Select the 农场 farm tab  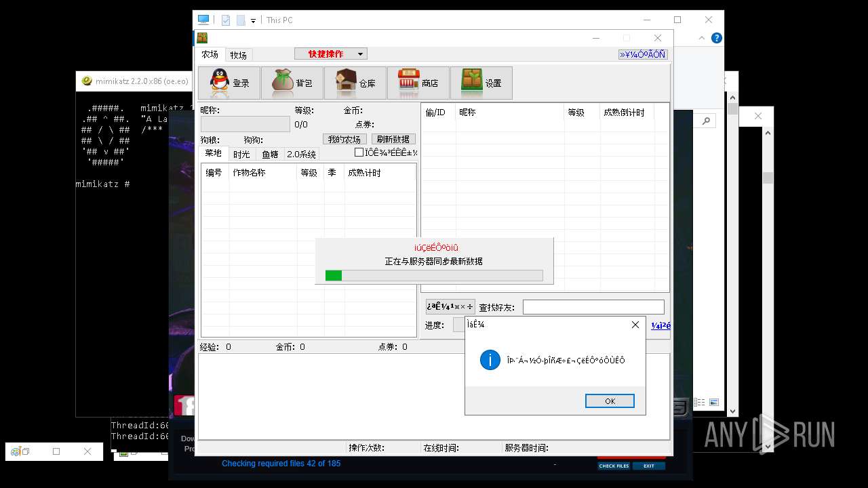tap(210, 54)
